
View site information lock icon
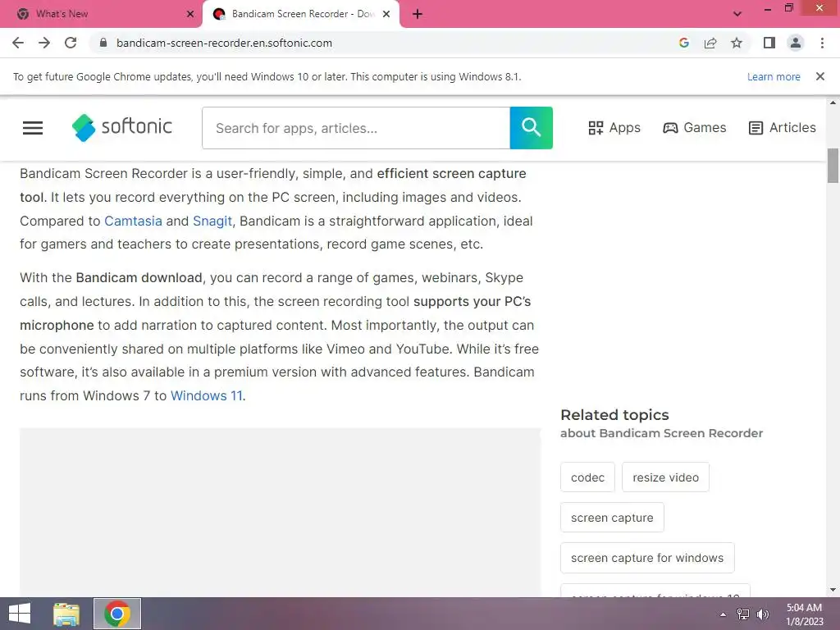(x=103, y=43)
